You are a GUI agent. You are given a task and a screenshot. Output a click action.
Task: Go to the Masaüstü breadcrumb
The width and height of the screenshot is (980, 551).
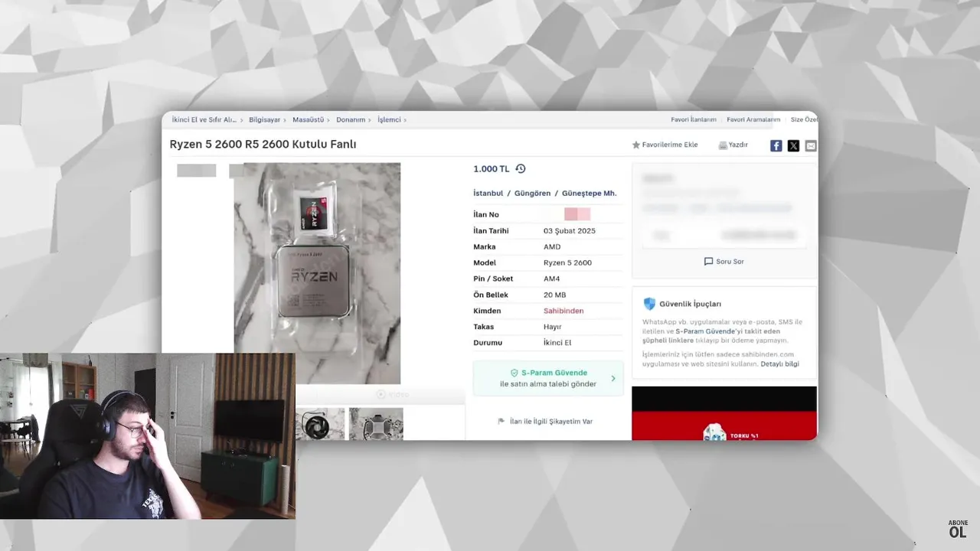[309, 120]
